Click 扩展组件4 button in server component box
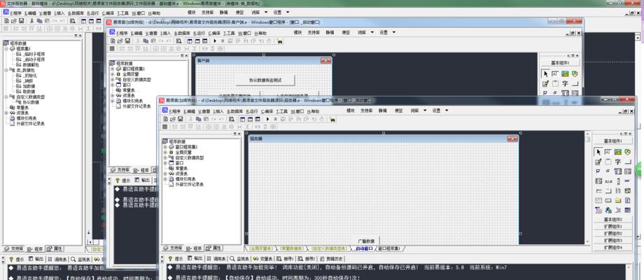 pos(612,248)
